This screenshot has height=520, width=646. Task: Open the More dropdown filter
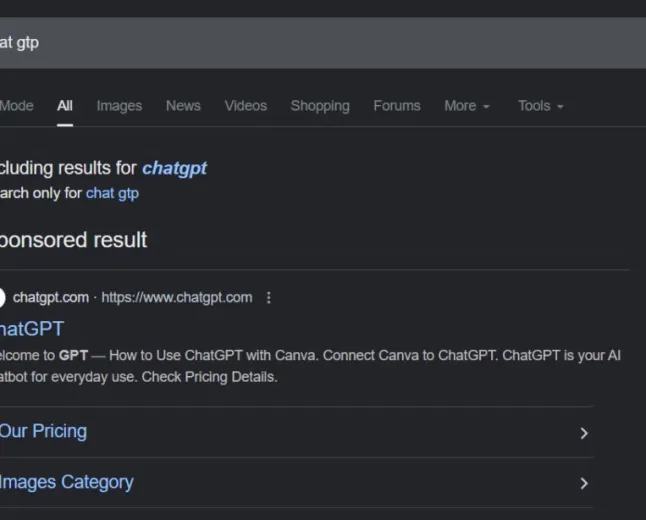pos(467,106)
